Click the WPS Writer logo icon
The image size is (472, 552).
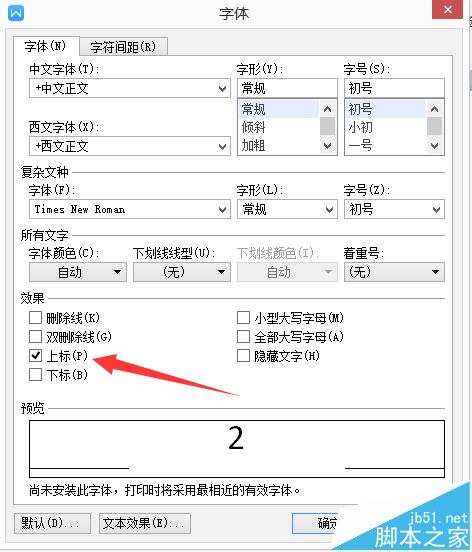[x=16, y=13]
